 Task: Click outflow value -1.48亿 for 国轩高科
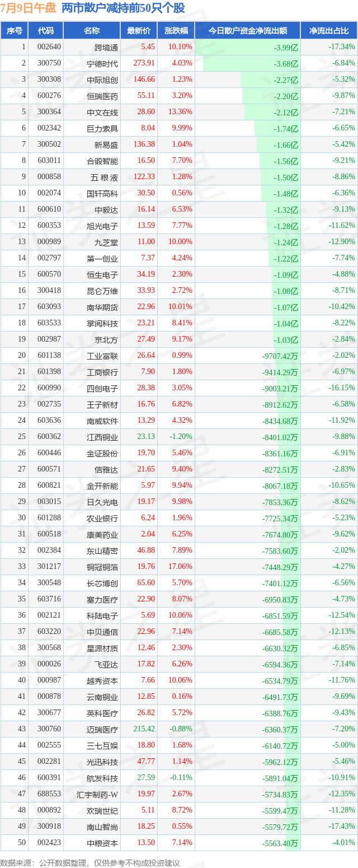point(286,194)
